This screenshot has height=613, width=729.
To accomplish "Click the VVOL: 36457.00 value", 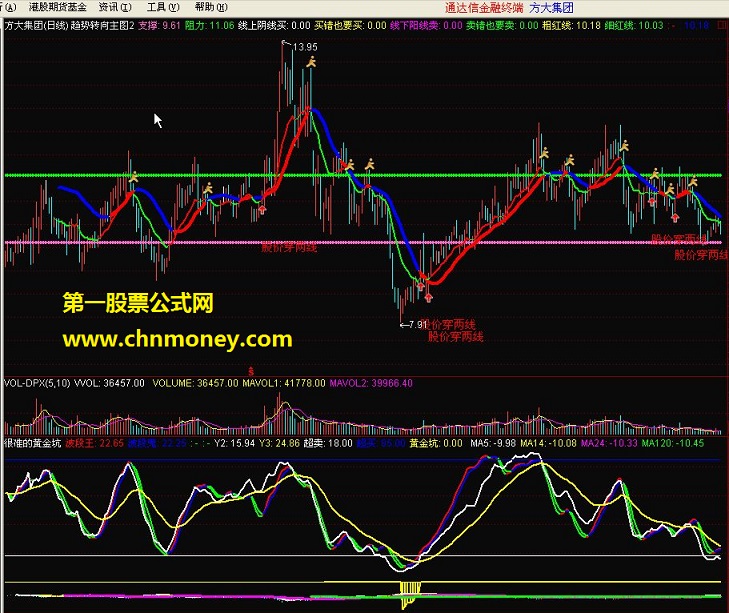I will click(109, 383).
